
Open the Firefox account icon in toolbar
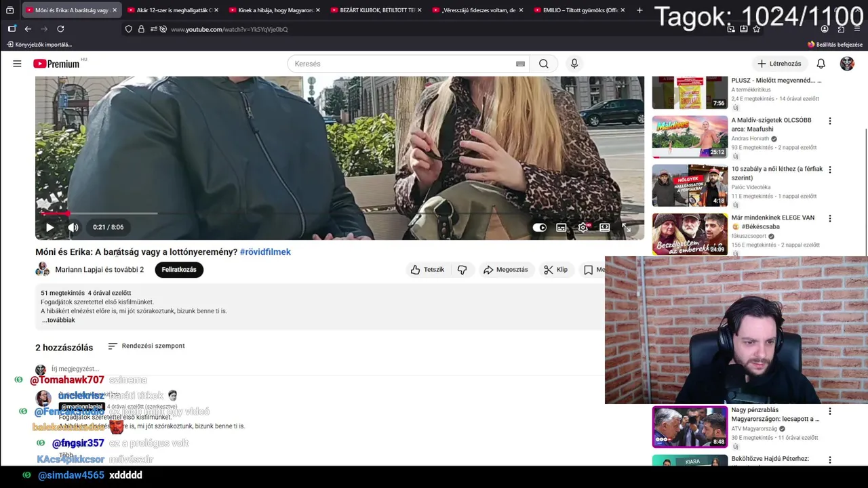tap(825, 29)
